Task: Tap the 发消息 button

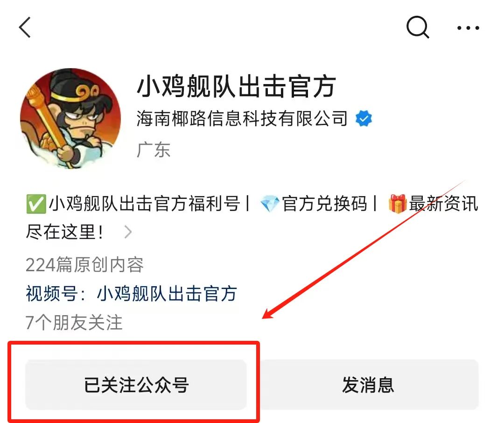Action: coord(368,385)
